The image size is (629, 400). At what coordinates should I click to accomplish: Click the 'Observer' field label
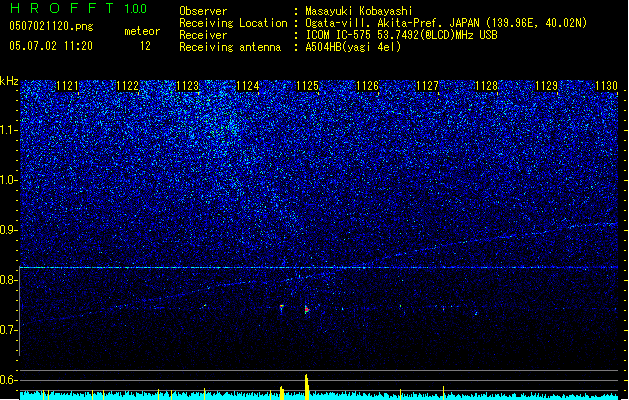tap(203, 11)
